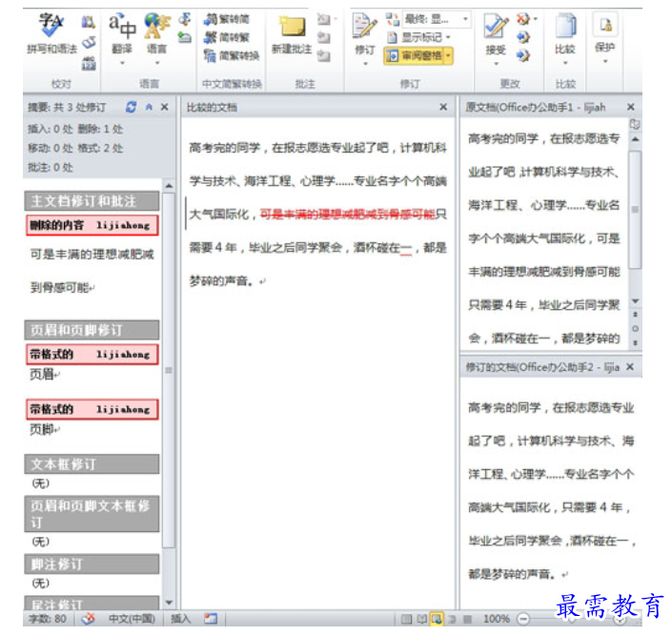The image size is (672, 636).
Task: Close the revision summary pane
Action: click(x=165, y=107)
